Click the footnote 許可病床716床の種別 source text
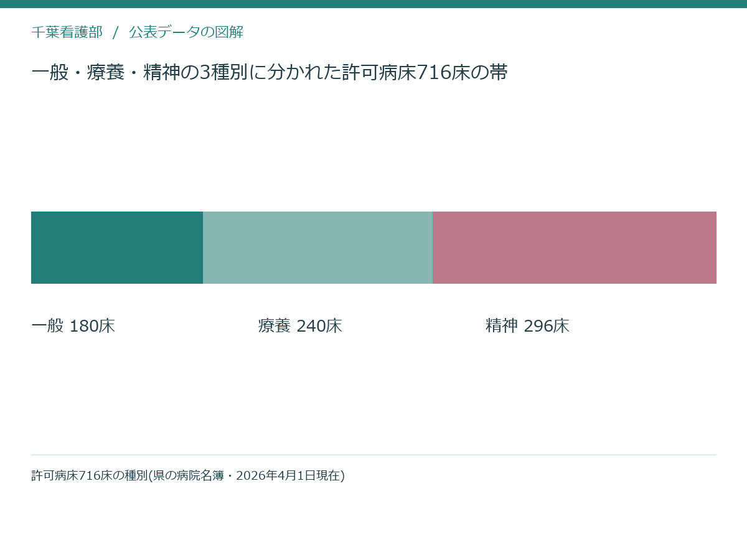The image size is (747, 560). pyautogui.click(x=188, y=475)
